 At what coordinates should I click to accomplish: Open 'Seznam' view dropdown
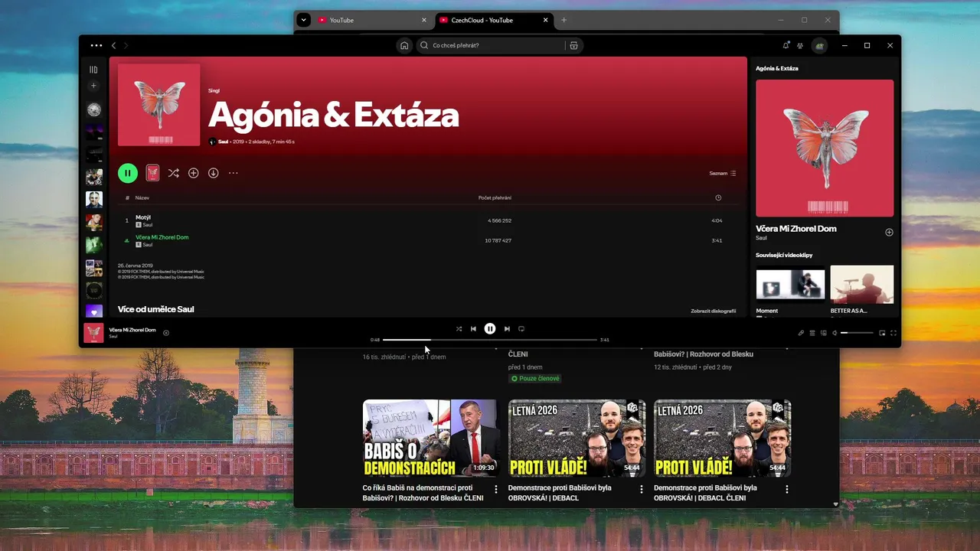point(722,173)
